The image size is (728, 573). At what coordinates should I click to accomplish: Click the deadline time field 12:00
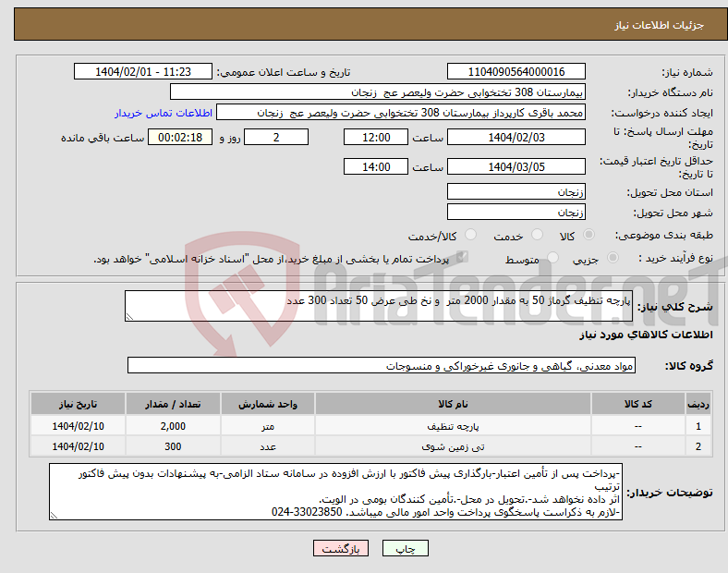376,137
